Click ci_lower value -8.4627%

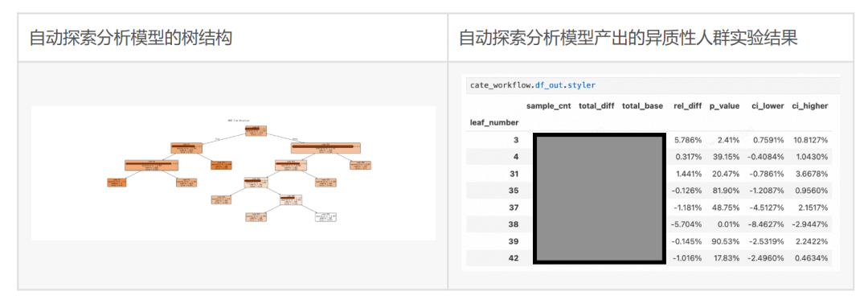pyautogui.click(x=766, y=224)
